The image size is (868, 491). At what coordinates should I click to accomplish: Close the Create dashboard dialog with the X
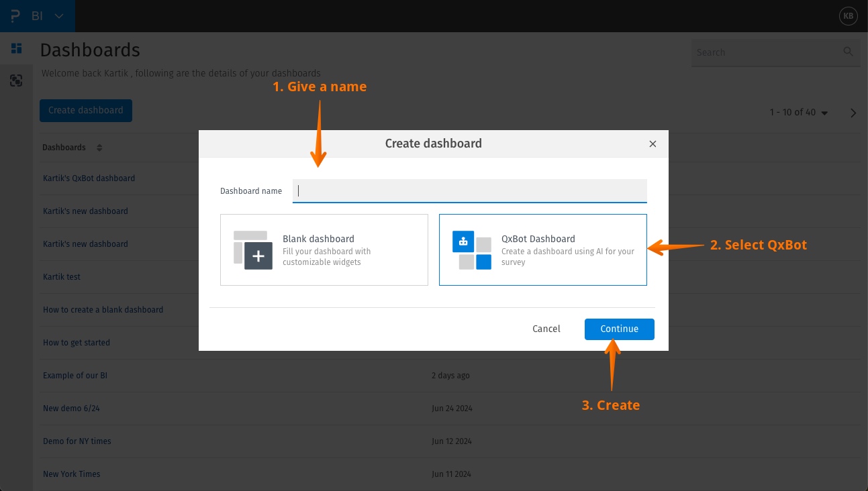point(653,144)
